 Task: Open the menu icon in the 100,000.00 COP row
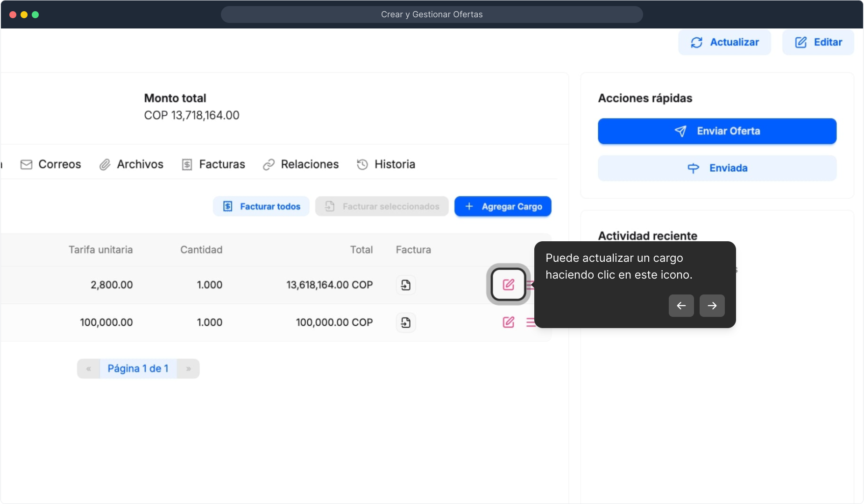tap(530, 322)
